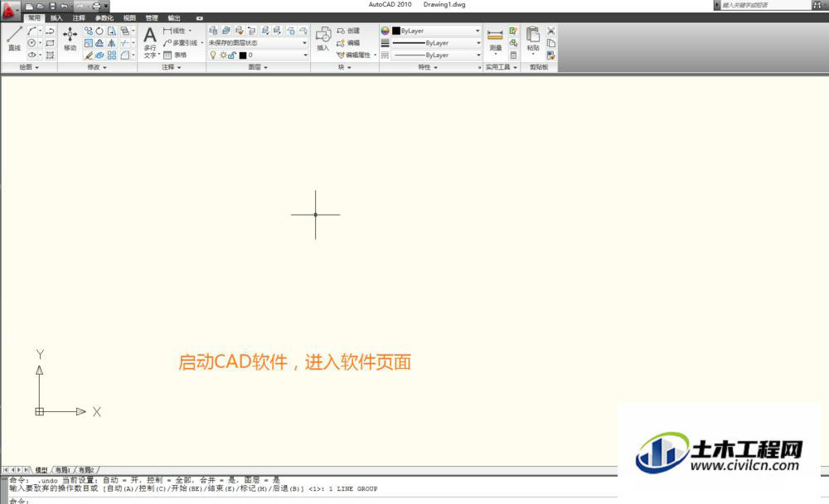Select the Line (直线) tool
The height and width of the screenshot is (504, 829).
click(14, 39)
